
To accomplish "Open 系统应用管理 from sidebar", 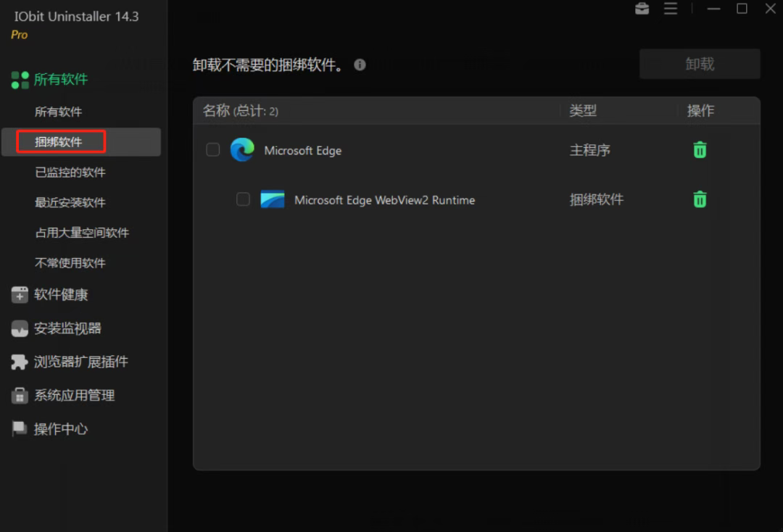I will (x=74, y=396).
